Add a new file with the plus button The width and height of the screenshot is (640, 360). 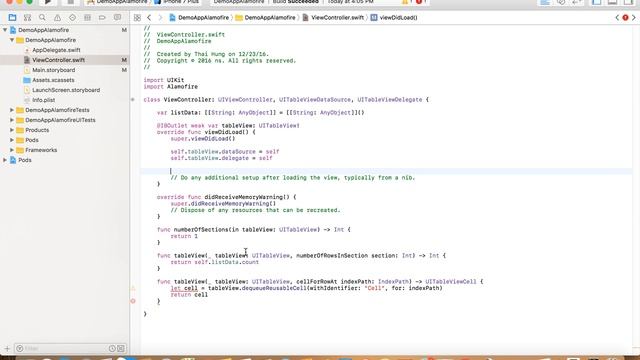[7, 349]
